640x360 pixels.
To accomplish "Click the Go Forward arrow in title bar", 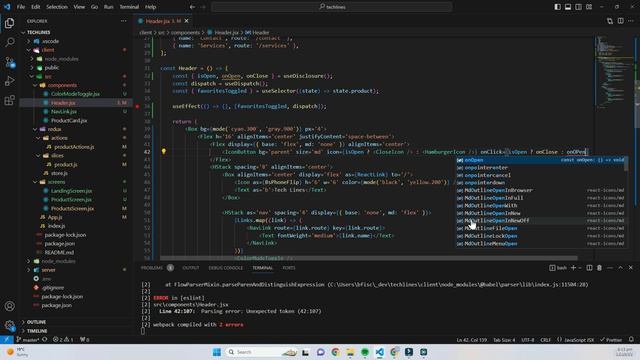I will point(203,7).
